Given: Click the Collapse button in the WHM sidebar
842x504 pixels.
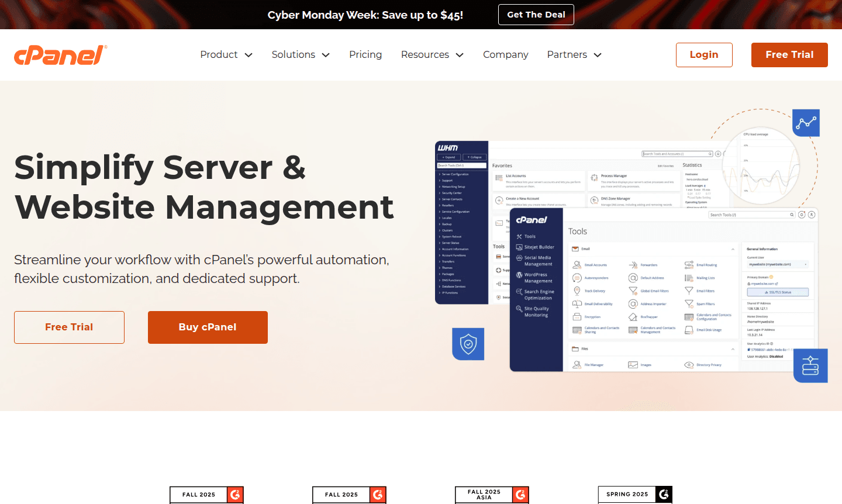Looking at the screenshot, I should pos(474,157).
